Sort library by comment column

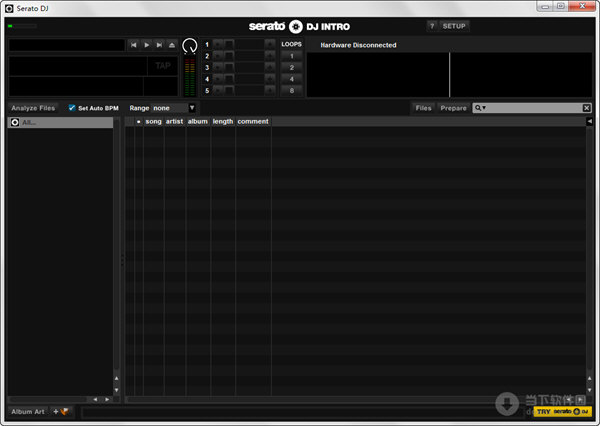253,121
